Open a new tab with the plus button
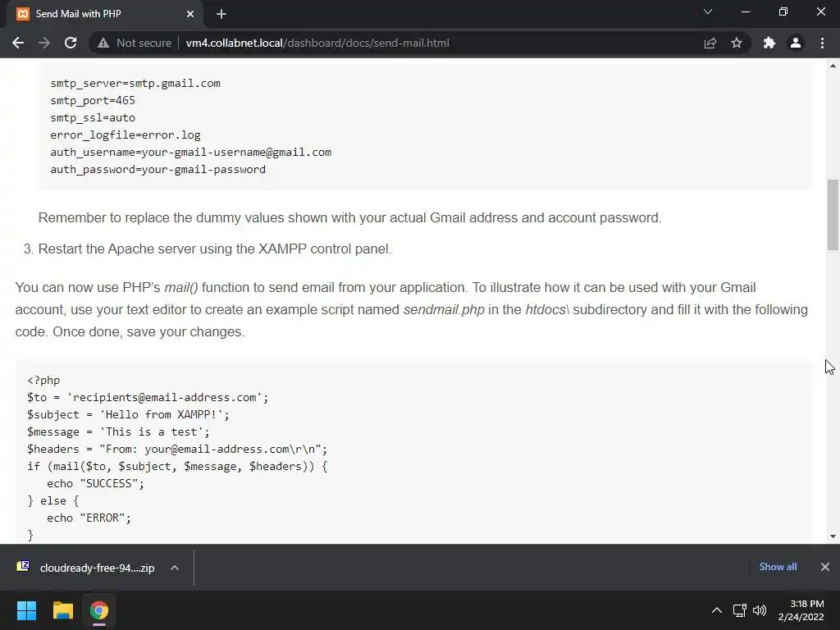This screenshot has width=840, height=630. tap(221, 14)
